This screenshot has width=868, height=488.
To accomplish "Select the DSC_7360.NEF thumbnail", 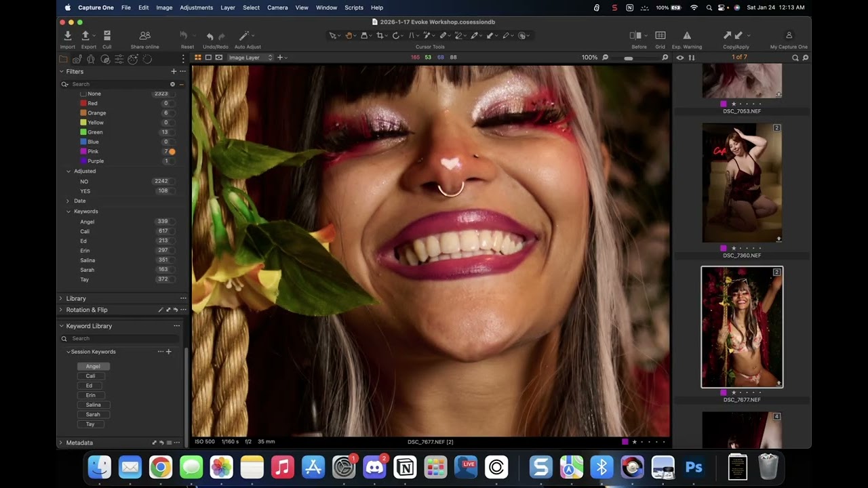I will pyautogui.click(x=742, y=182).
